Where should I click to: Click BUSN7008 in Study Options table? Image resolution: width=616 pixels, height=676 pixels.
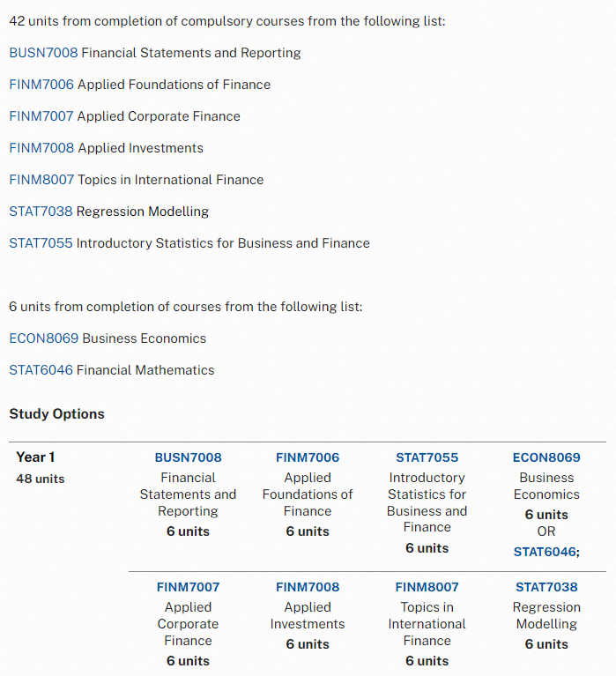click(188, 457)
